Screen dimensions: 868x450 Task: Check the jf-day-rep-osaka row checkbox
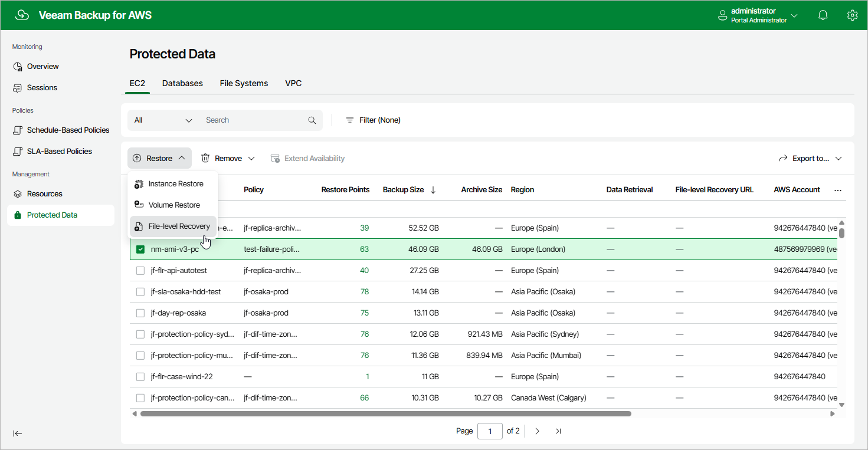coord(140,313)
